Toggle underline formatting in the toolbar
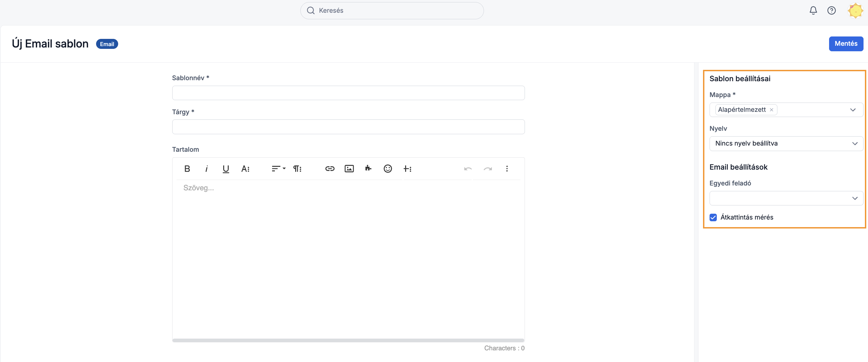 [x=226, y=169]
